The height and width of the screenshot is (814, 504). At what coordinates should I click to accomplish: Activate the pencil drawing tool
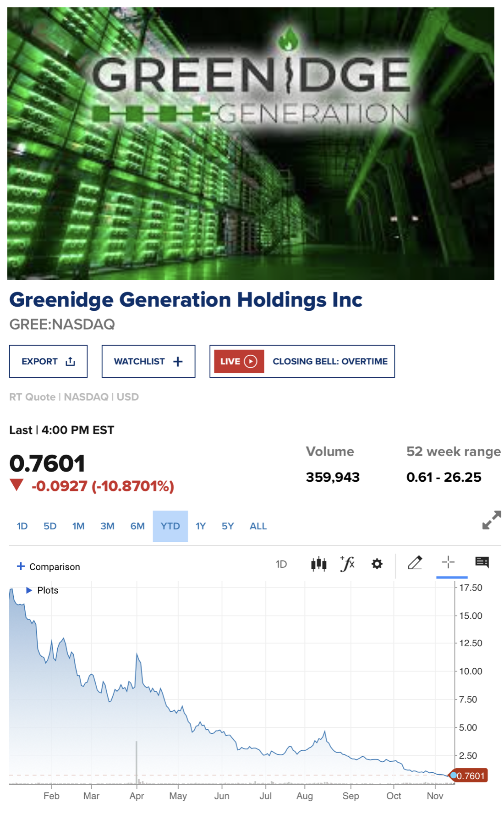point(415,562)
